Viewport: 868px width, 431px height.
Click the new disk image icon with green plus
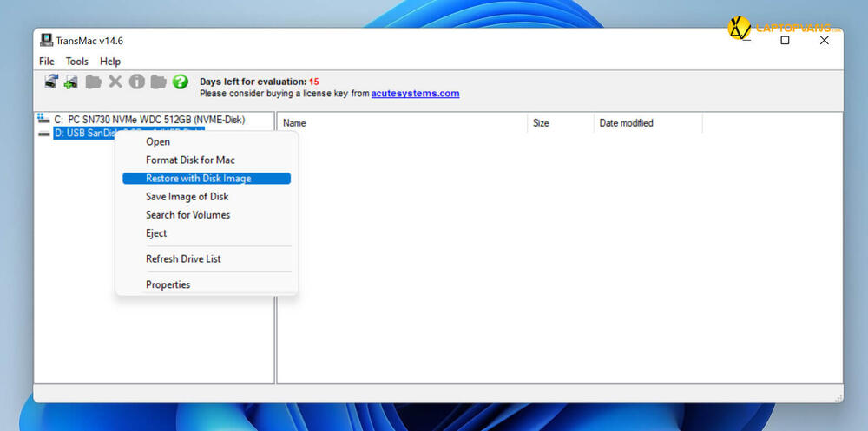(70, 82)
